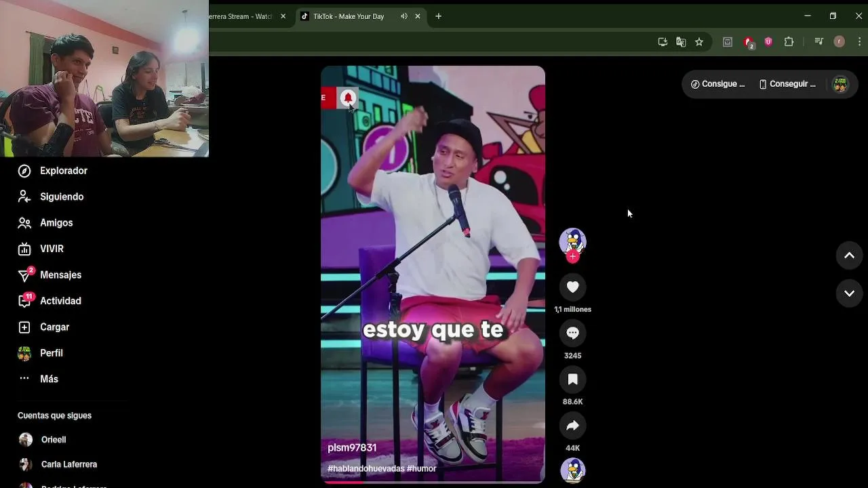Click Conseguir app button
868x488 pixels.
787,84
